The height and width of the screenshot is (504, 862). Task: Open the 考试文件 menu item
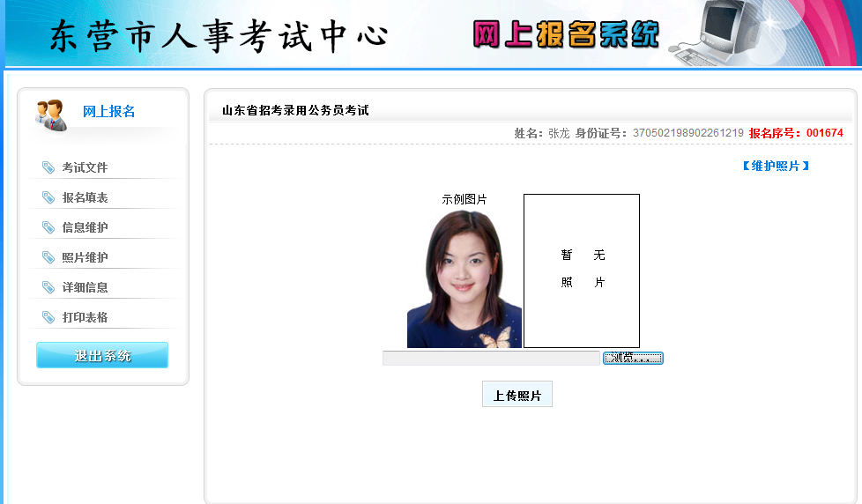[x=85, y=167]
